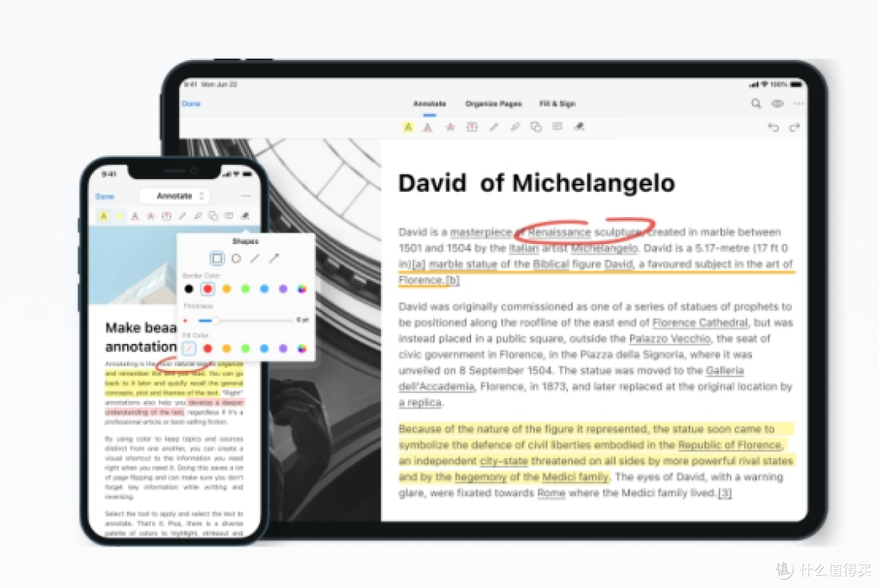Select the stamp tool on iPhone toolbar
Viewport: 879px width, 588px height.
click(x=245, y=216)
